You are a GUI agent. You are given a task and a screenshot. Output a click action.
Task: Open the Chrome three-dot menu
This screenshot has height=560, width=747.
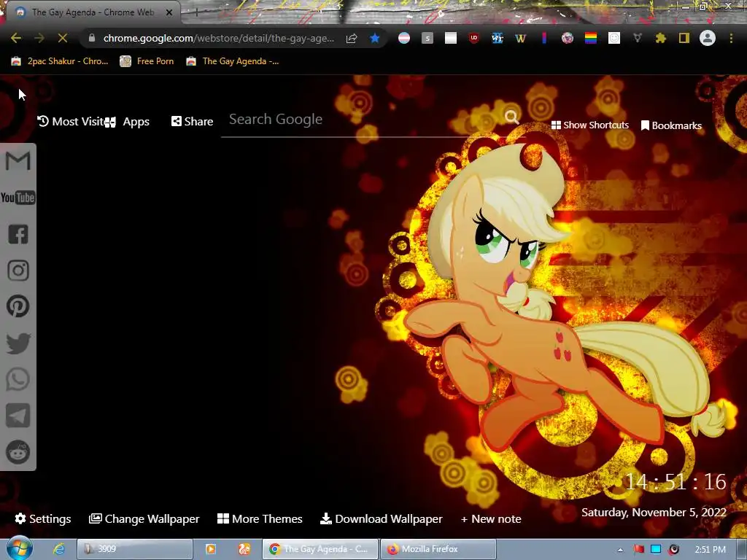(x=731, y=38)
